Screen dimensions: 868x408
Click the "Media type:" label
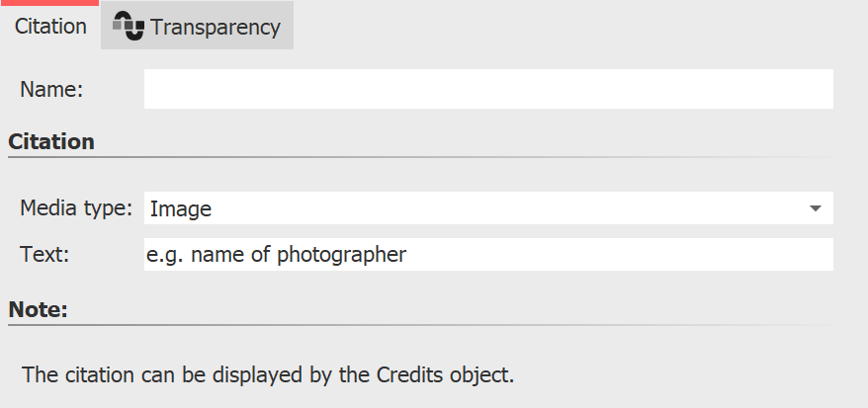(76, 208)
